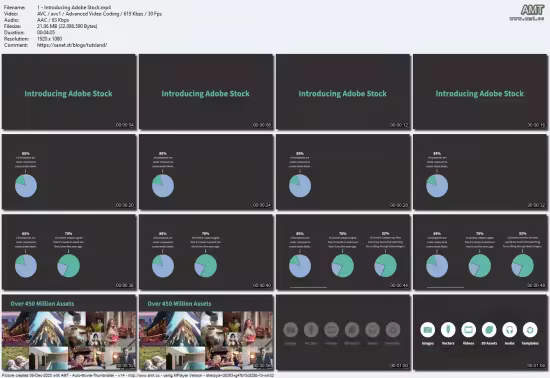Click the filename '1 - Introducing Adobe Stock.mp4'
550x378 pixels.
[x=74, y=7]
